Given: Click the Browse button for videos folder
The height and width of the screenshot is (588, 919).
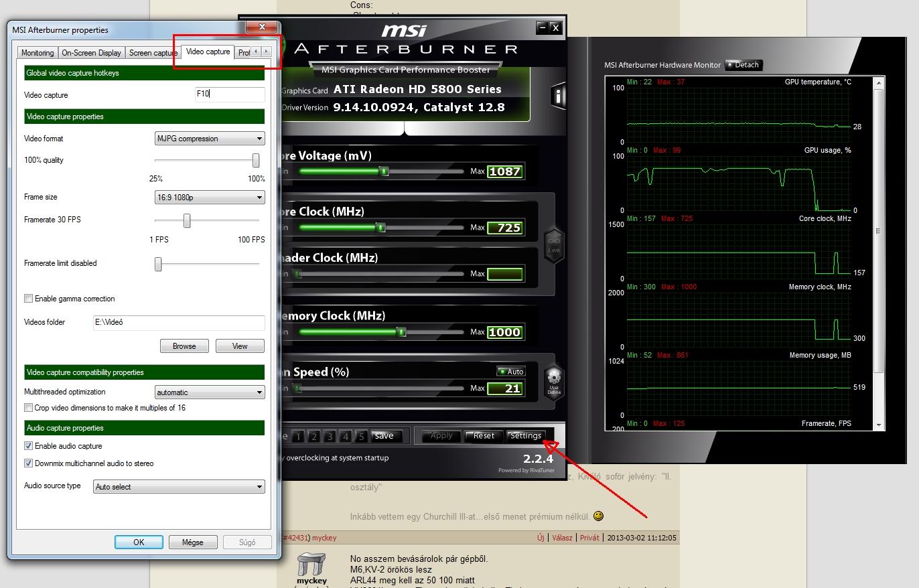Looking at the screenshot, I should click(x=184, y=346).
